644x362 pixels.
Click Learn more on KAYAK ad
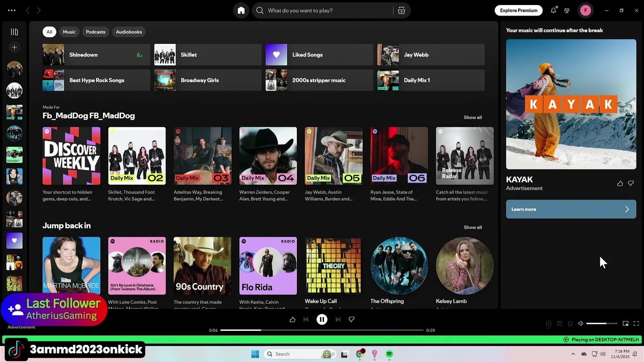coord(571,209)
